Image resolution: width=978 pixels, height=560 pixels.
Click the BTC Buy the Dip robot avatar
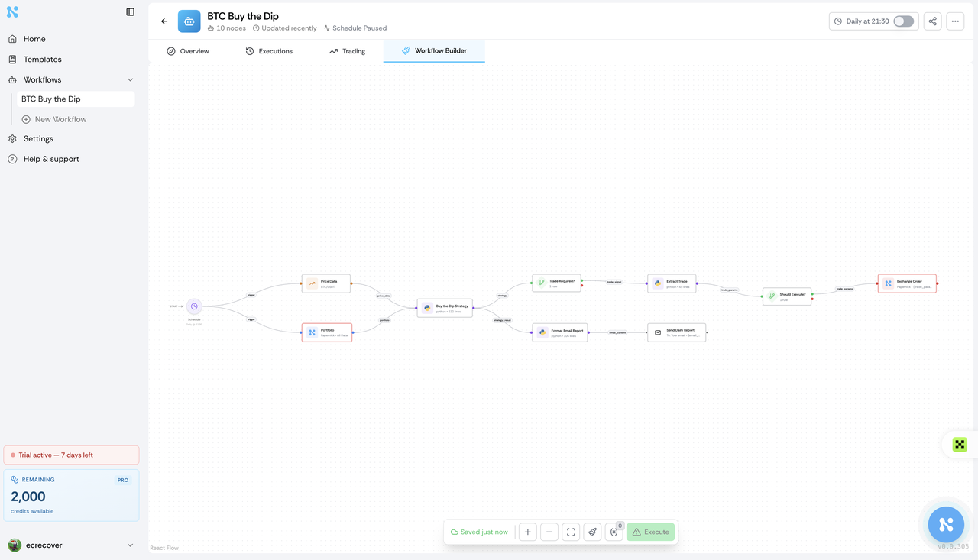pyautogui.click(x=189, y=21)
